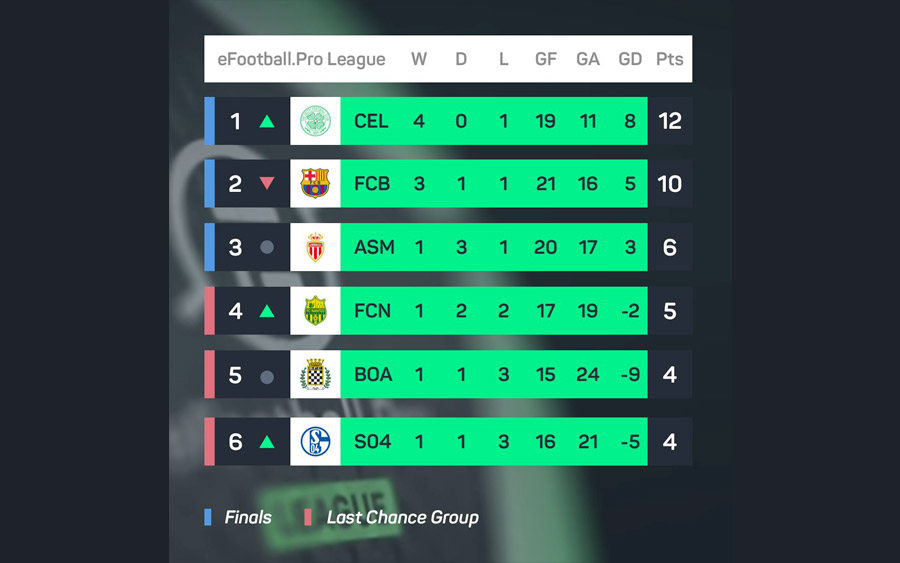
Task: Click the red Last Chance Group swatch
Action: [x=308, y=517]
